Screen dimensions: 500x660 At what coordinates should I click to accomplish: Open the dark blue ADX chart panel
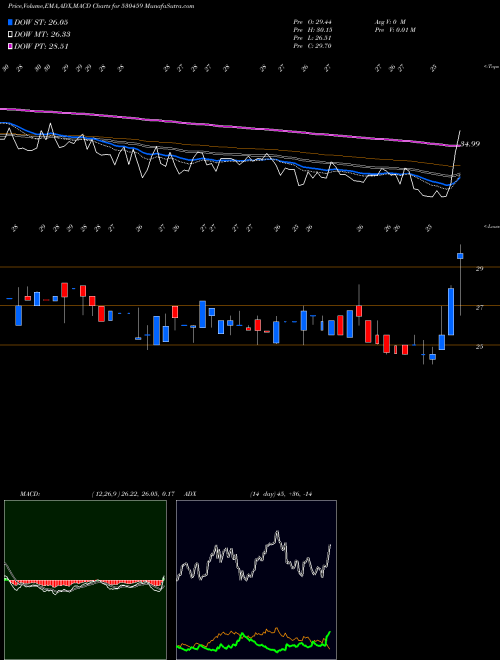pos(256,580)
